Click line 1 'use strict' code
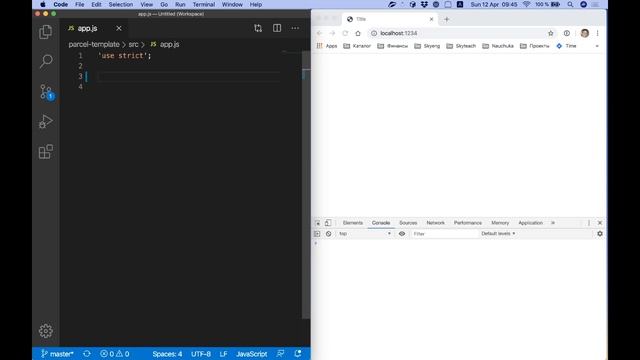Screen dimensions: 640x360 point(124,56)
